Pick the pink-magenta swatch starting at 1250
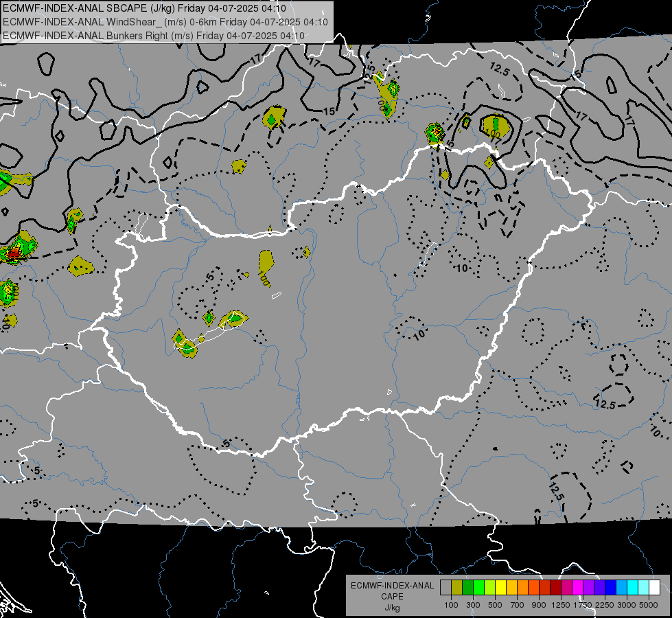This screenshot has width=672, height=618. (x=566, y=587)
